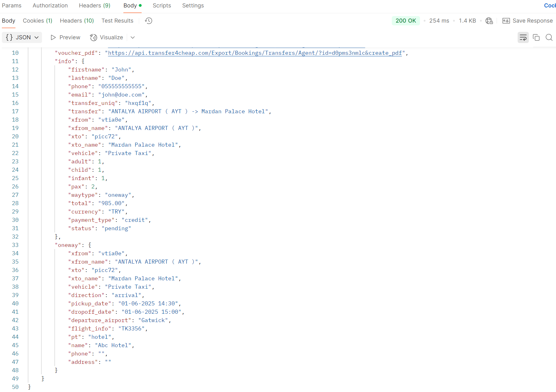Open the Scripts tab
This screenshot has width=556, height=392.
click(162, 6)
